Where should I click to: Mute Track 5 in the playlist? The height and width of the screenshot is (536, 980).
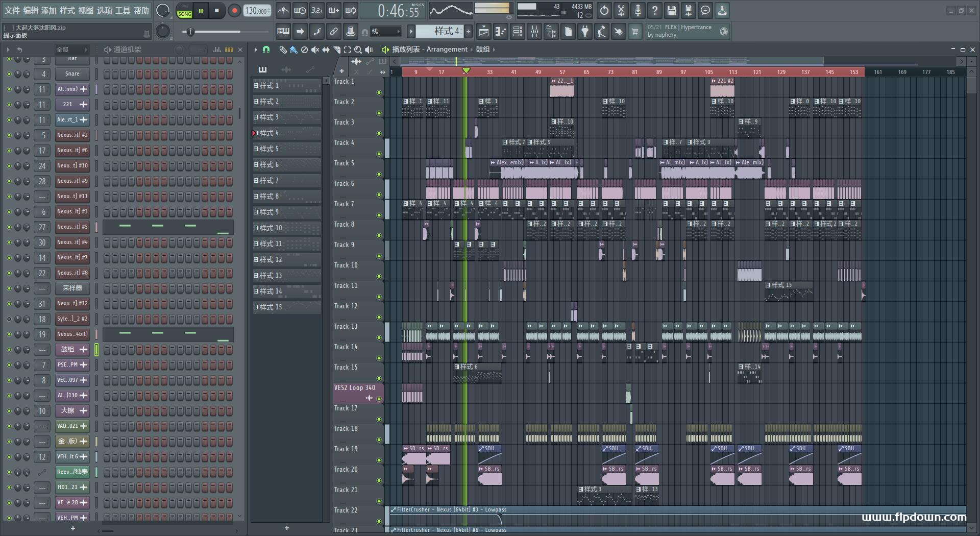click(x=379, y=174)
